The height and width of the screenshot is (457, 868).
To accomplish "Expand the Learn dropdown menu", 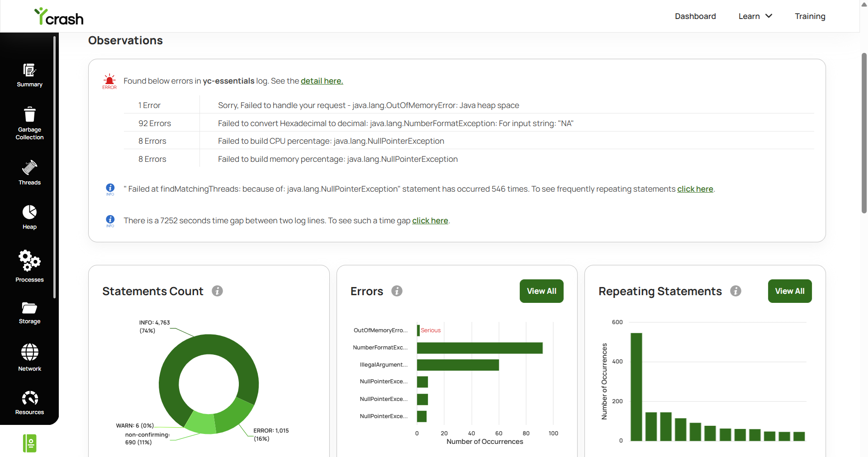I will [755, 16].
